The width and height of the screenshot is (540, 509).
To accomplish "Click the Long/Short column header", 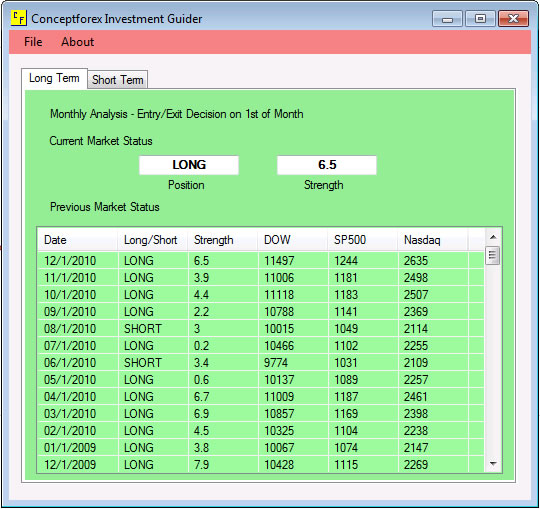I will (x=153, y=240).
